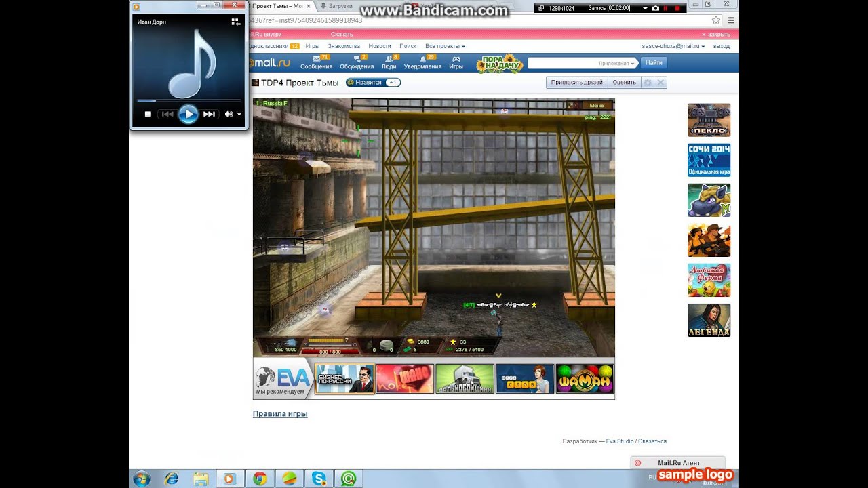Open the 'Новости' menu item

tap(380, 46)
